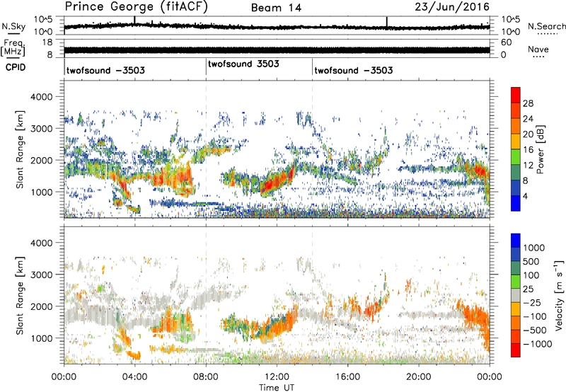The width and height of the screenshot is (566, 392).
Task: Click the power colorbar value '28'
Action: pos(528,103)
